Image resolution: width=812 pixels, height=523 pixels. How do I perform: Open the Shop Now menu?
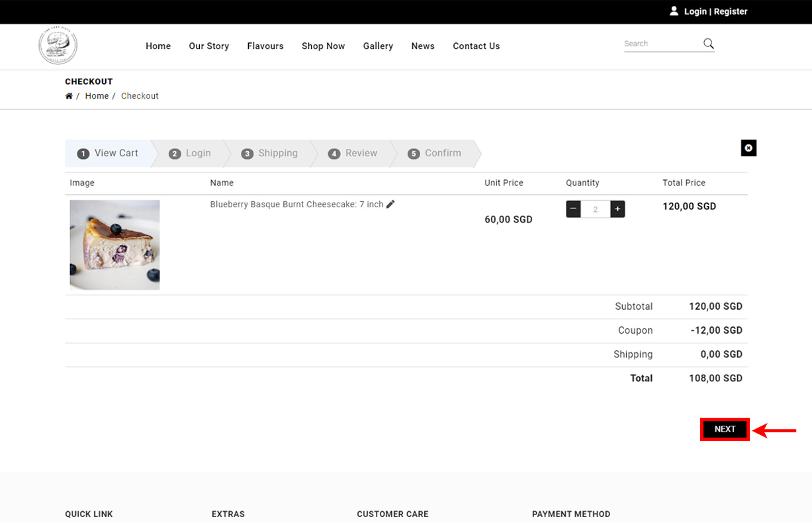(323, 46)
